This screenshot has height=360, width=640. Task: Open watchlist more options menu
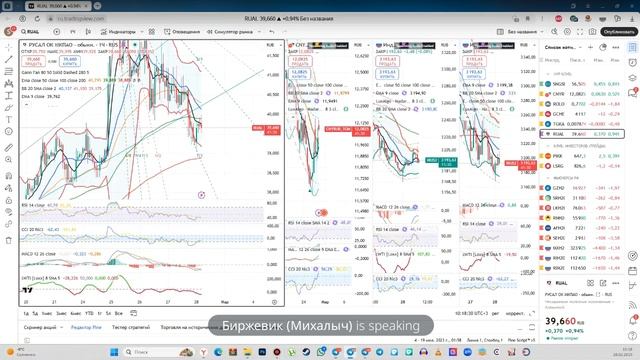click(x=616, y=47)
